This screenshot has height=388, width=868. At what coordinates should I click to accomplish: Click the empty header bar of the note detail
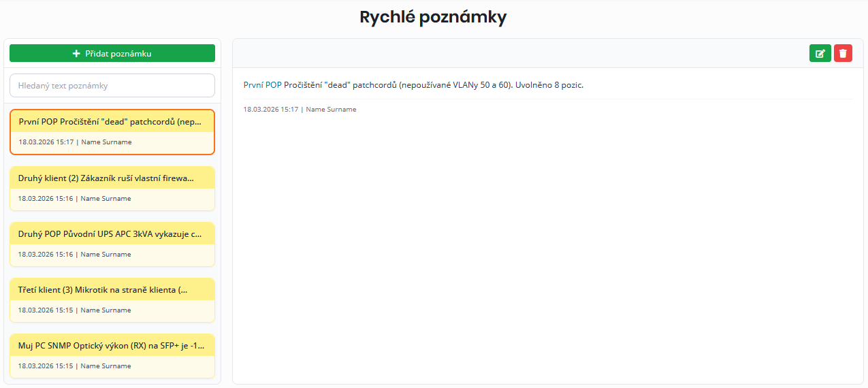pos(517,53)
